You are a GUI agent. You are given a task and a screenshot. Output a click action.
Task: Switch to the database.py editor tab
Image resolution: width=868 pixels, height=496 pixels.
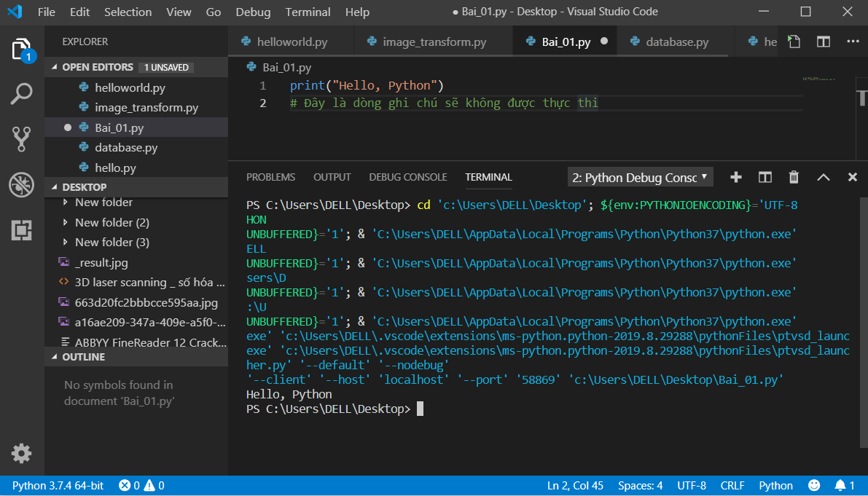point(676,42)
